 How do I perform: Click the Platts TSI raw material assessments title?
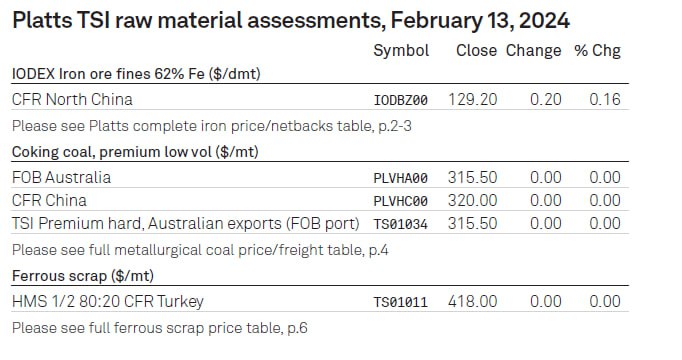pyautogui.click(x=291, y=21)
